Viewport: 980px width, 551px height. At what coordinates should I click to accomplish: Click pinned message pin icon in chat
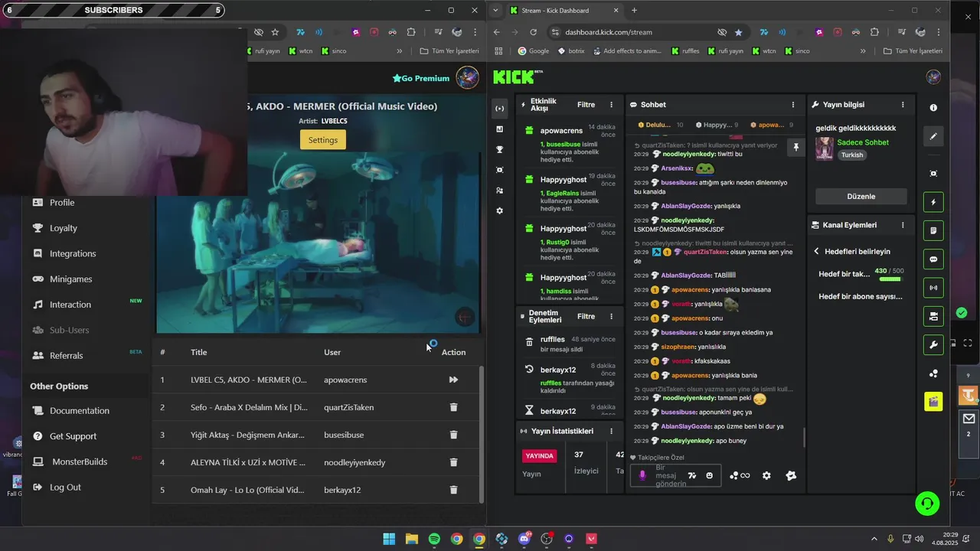point(795,147)
